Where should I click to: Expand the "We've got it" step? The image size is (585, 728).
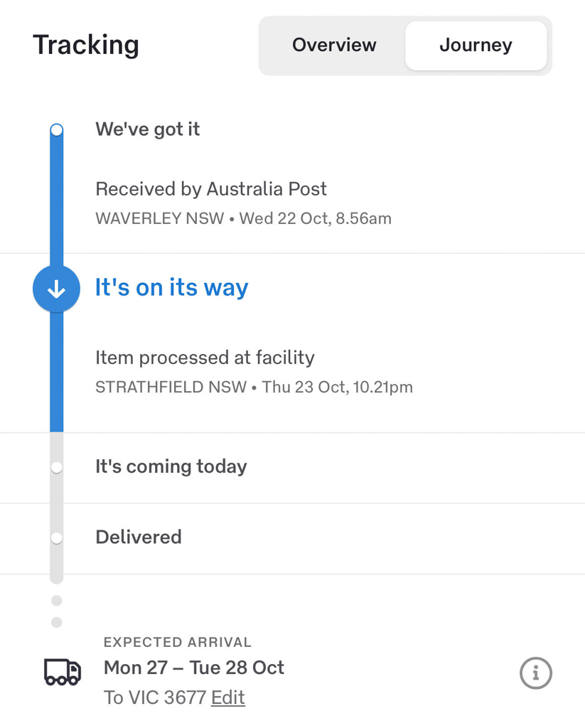coord(148,129)
